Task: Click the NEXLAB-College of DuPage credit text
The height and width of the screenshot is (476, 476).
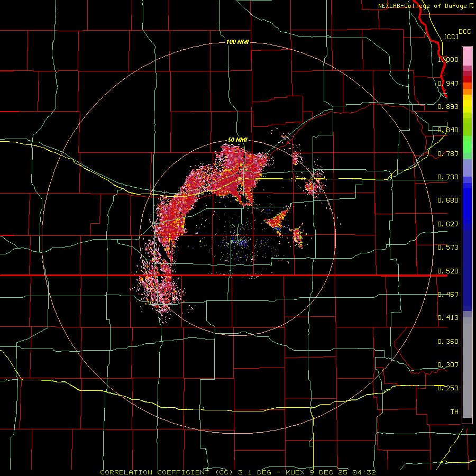Action: (x=422, y=6)
